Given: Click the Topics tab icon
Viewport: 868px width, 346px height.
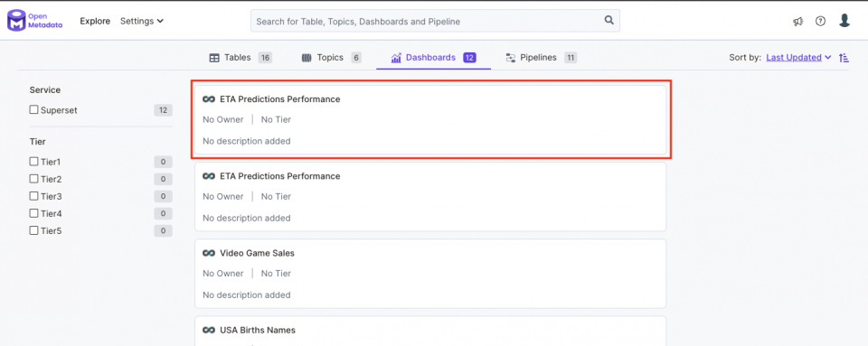Looking at the screenshot, I should pyautogui.click(x=307, y=58).
